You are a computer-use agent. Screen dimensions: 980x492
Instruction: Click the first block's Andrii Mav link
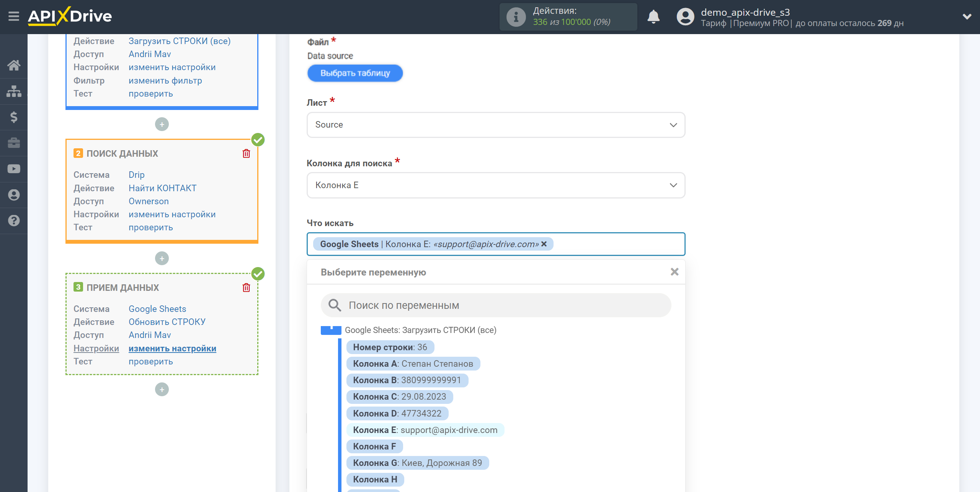(x=150, y=54)
